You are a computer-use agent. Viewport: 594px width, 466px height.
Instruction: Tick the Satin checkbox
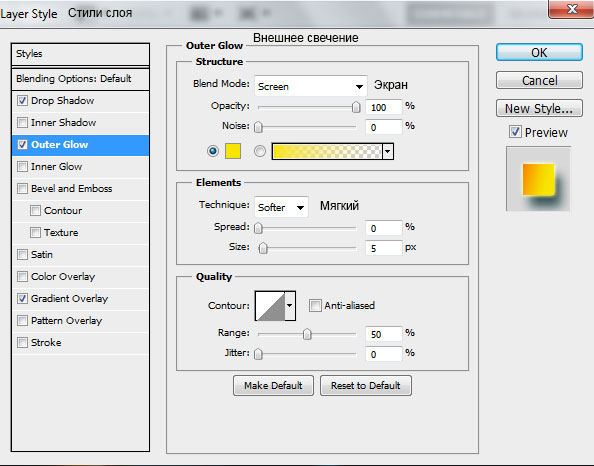coord(22,255)
